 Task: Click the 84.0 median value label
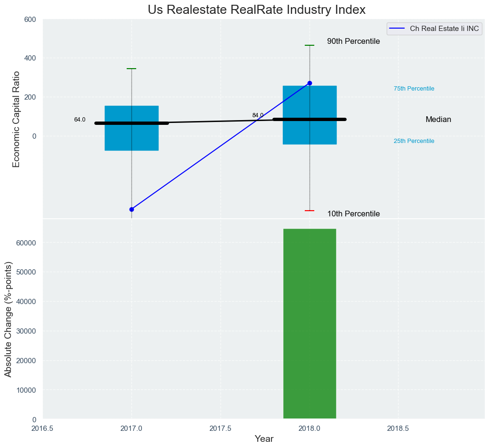click(258, 115)
